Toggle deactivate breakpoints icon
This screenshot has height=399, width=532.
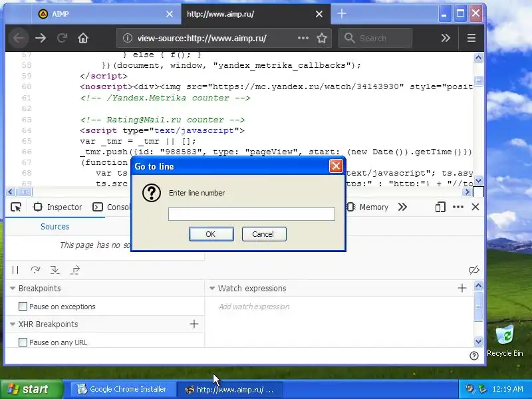474,270
